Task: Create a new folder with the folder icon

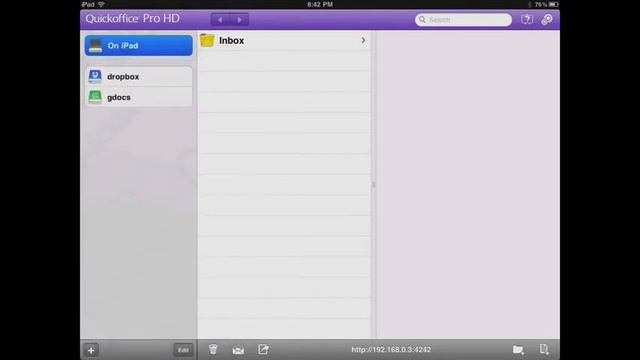Action: (518, 350)
